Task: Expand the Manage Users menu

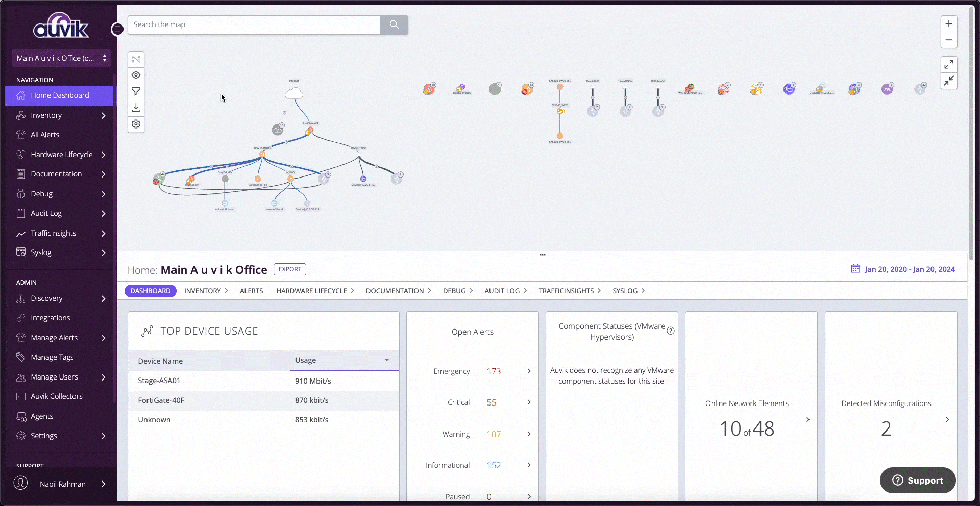Action: [x=104, y=377]
